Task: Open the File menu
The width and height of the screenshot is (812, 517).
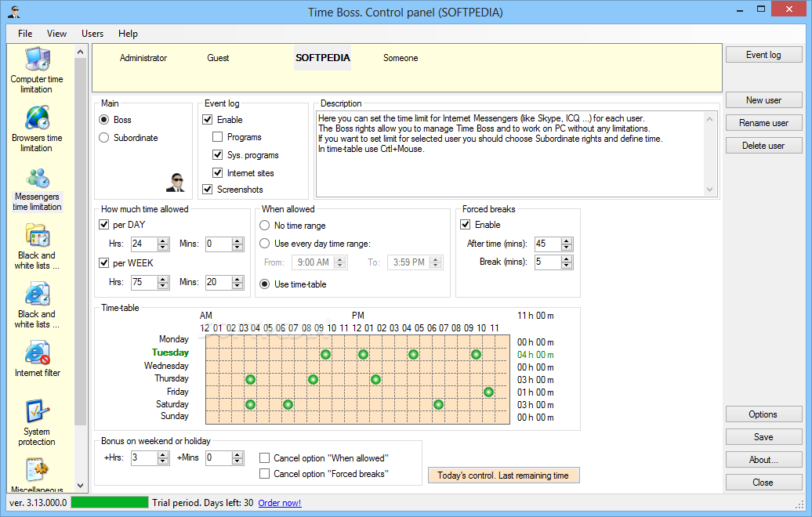Action: click(x=25, y=34)
